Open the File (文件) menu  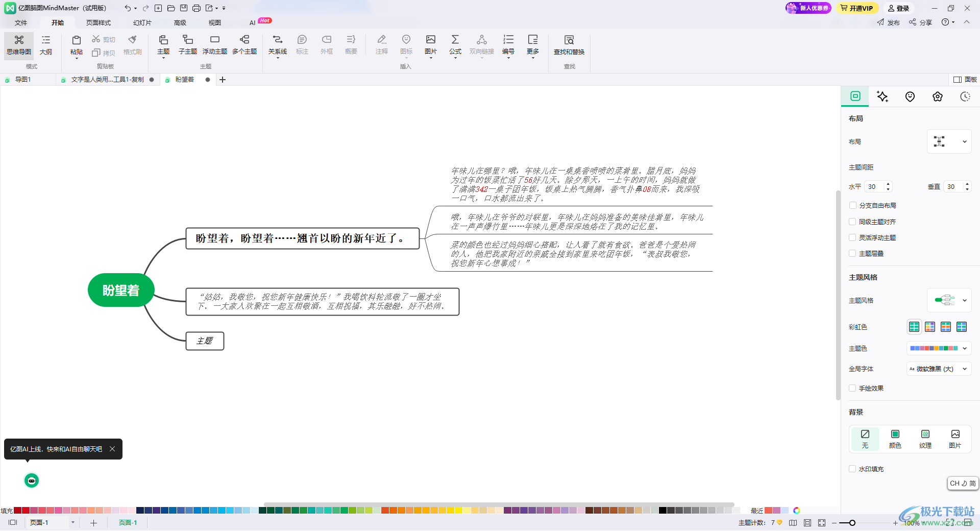click(x=21, y=22)
